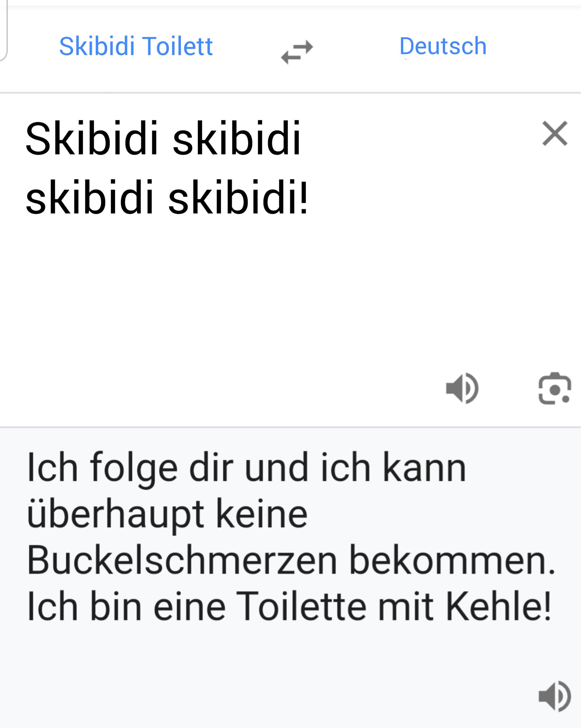This screenshot has height=728, width=581.
Task: Open camera translation with the lens icon
Action: pyautogui.click(x=554, y=388)
